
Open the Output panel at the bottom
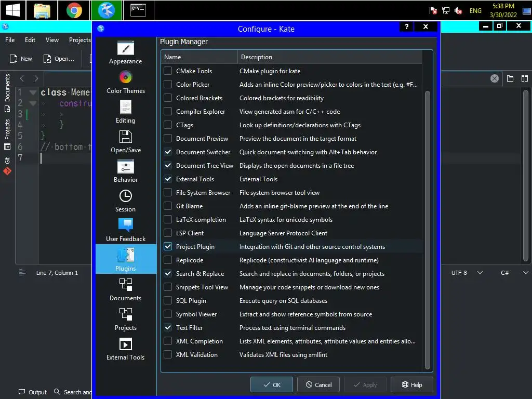click(33, 392)
